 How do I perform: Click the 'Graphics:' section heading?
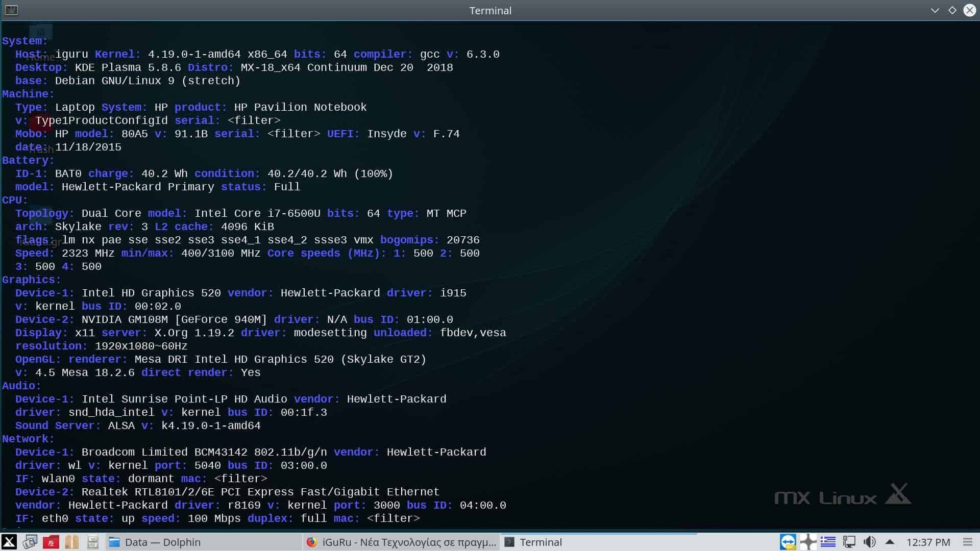pos(31,280)
